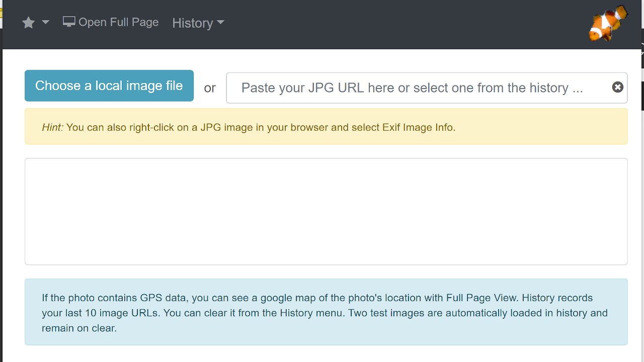The image size is (644, 362).
Task: Focus the JPG URL paste field
Action: pos(413,88)
